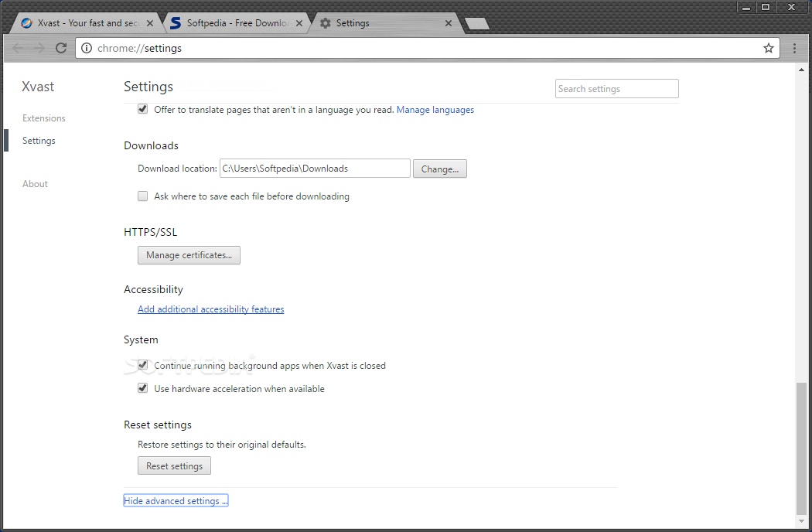Toggle the offer to translate pages checkbox
Viewport: 812px width, 532px height.
click(143, 109)
